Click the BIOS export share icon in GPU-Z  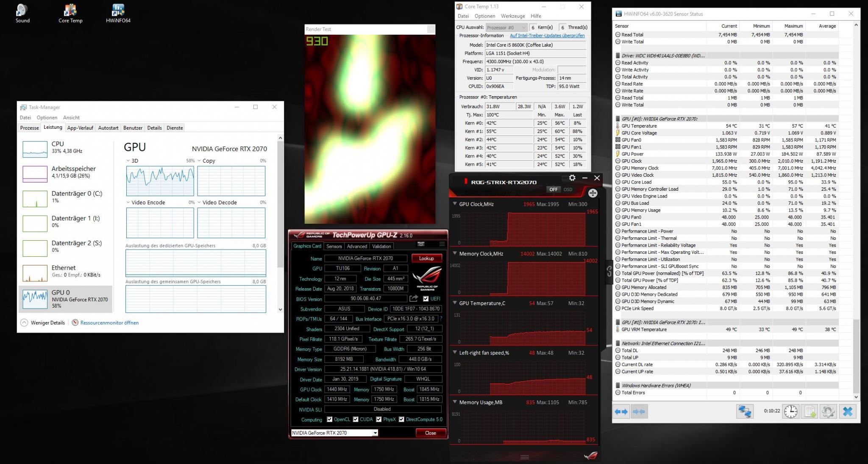414,299
